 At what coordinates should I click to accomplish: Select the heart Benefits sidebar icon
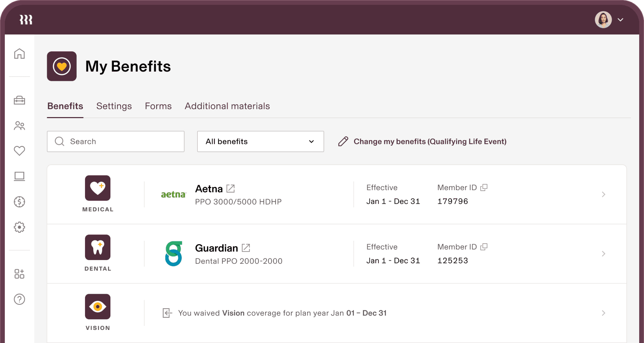click(19, 151)
